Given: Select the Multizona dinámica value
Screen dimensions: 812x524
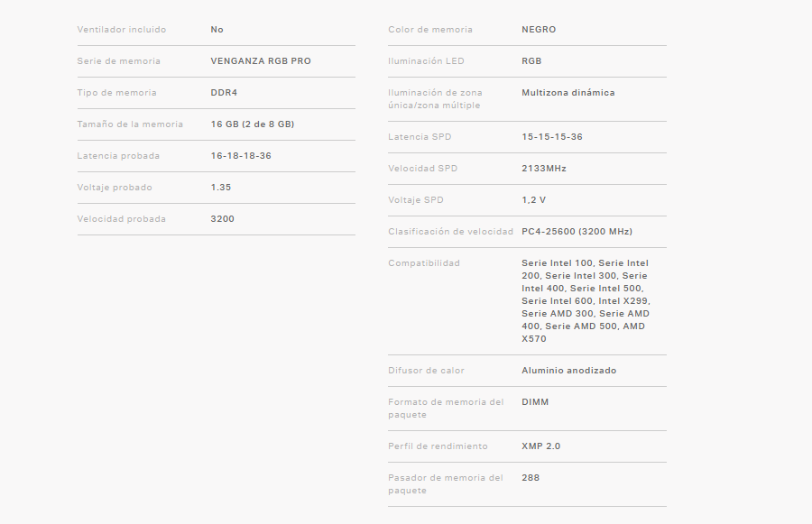Looking at the screenshot, I should (x=567, y=93).
